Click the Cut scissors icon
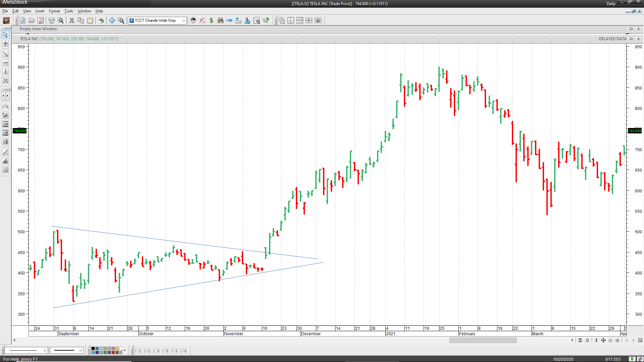The image size is (644, 362). (72, 20)
